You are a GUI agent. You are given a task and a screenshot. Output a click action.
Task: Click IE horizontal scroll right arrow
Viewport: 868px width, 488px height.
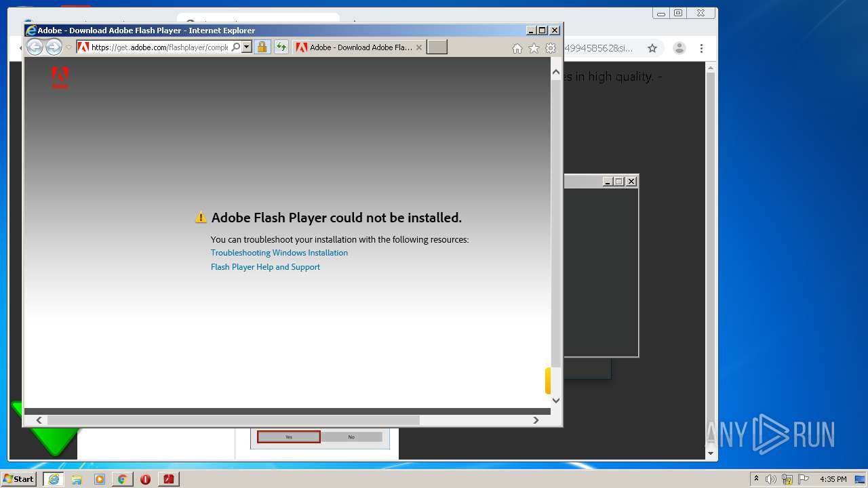point(536,420)
